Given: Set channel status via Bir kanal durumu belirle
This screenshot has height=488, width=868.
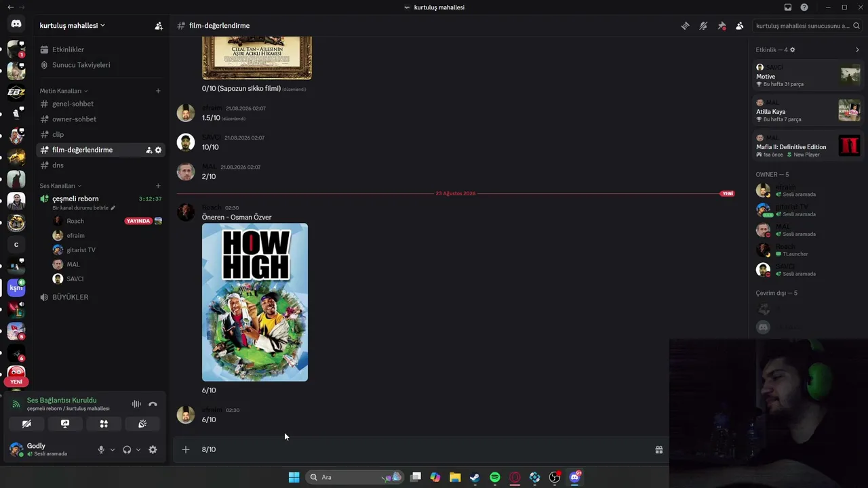Looking at the screenshot, I should (x=84, y=208).
